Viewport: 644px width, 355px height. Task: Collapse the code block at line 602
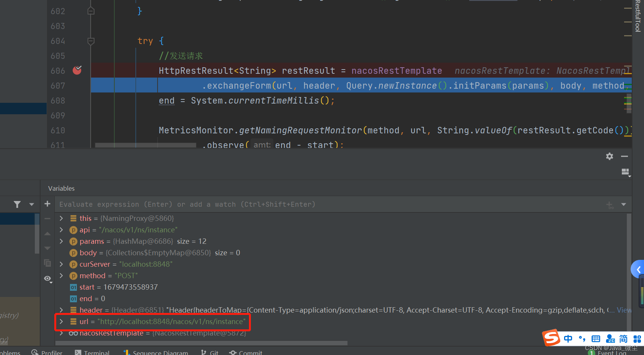91,11
